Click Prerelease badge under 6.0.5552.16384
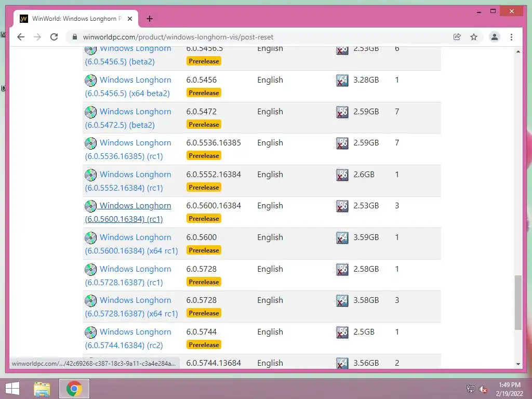Screen dimensions: 532x399 pos(204,187)
